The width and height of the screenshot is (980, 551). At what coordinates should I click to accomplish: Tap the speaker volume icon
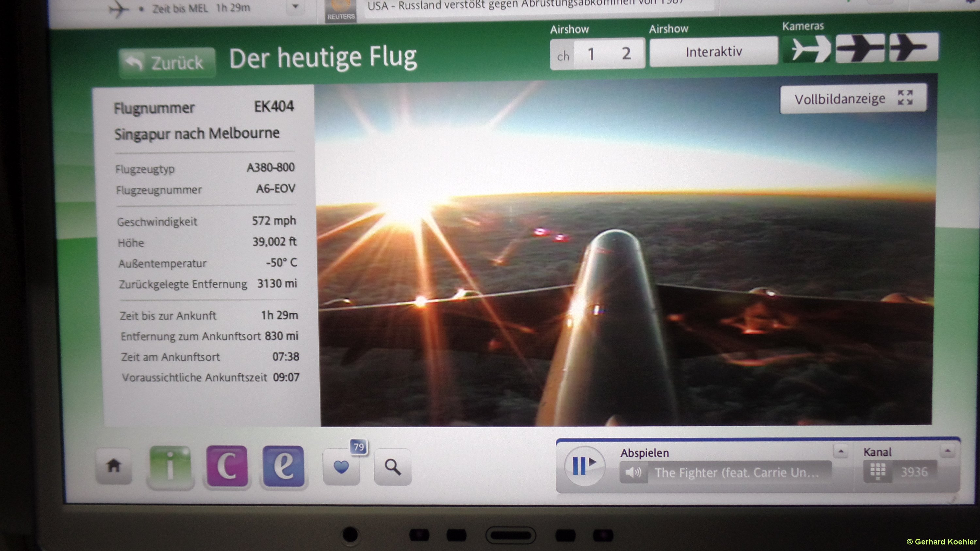(633, 473)
